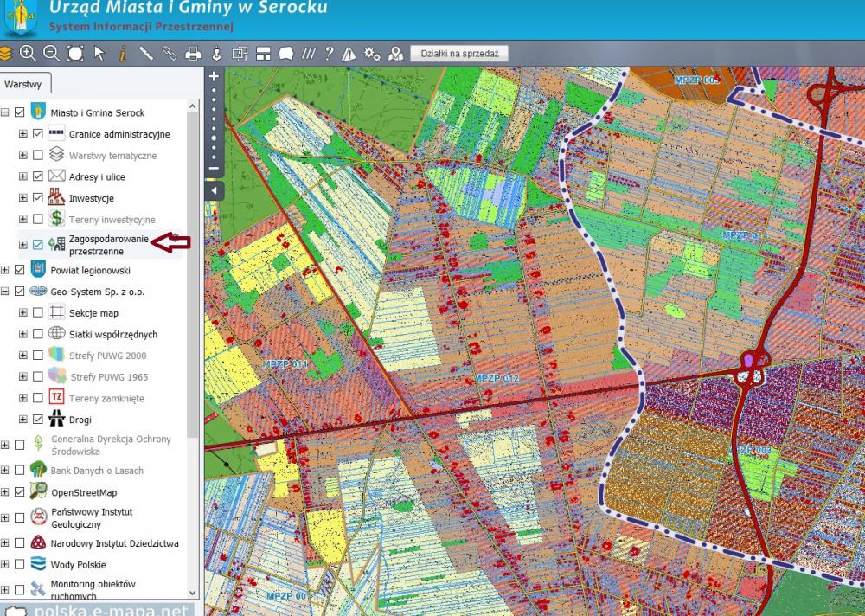This screenshot has width=865, height=616.
Task: Select the distance measuring ruler tool
Action: point(145,53)
